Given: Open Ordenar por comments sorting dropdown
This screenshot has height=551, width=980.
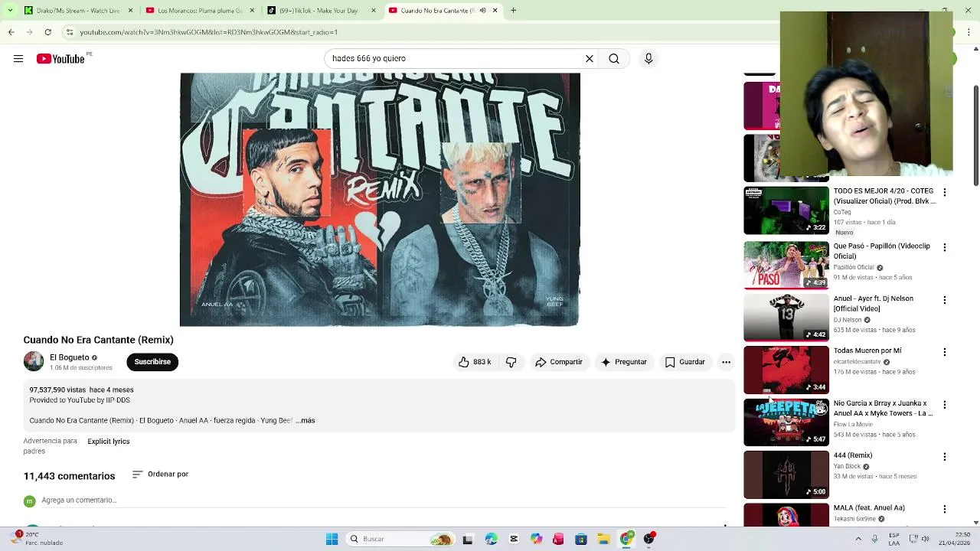Looking at the screenshot, I should pos(160,474).
